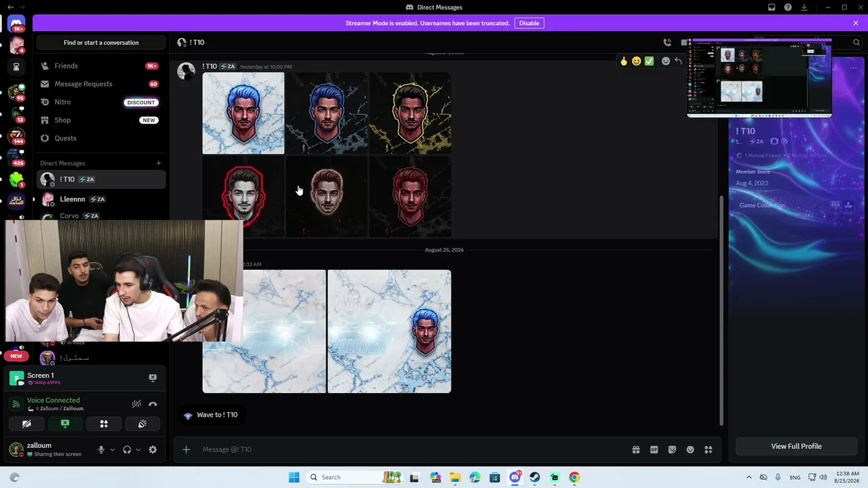Start a voice call with ! T10
The width and height of the screenshot is (868, 488).
pyautogui.click(x=667, y=42)
